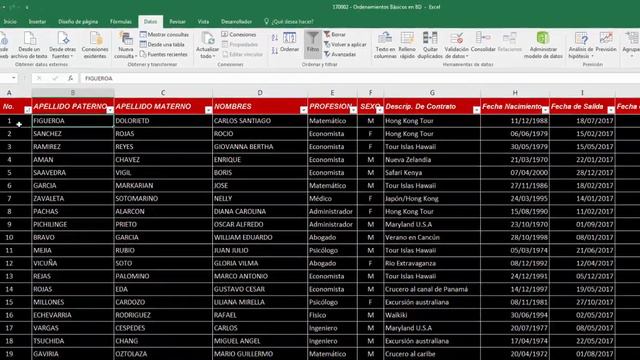Expand the Name Box dropdown arrow
Screen dimensions: 640x360
(x=13, y=78)
